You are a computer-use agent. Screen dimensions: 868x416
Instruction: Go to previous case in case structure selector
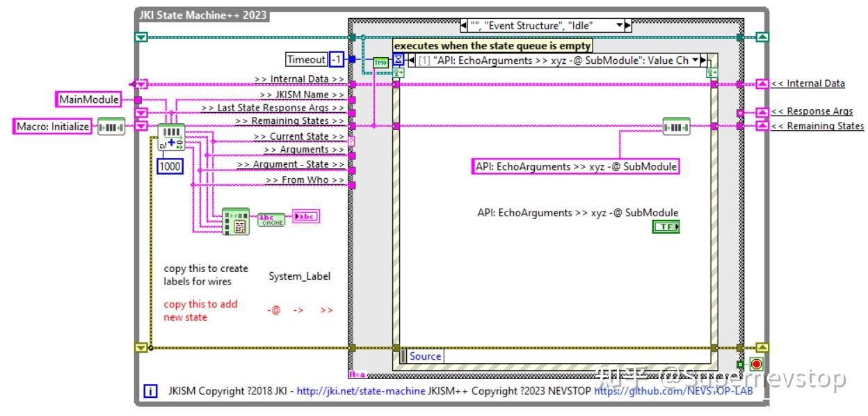tap(464, 26)
